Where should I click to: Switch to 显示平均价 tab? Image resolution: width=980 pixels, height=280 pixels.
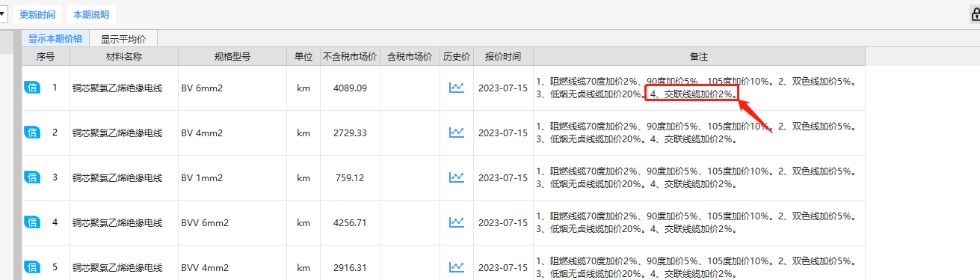coord(123,39)
